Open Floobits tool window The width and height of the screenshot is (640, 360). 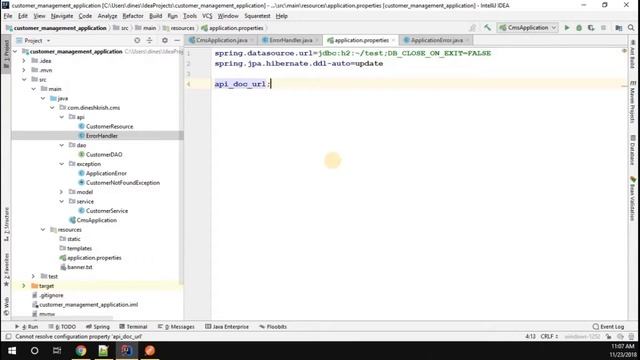click(273, 327)
